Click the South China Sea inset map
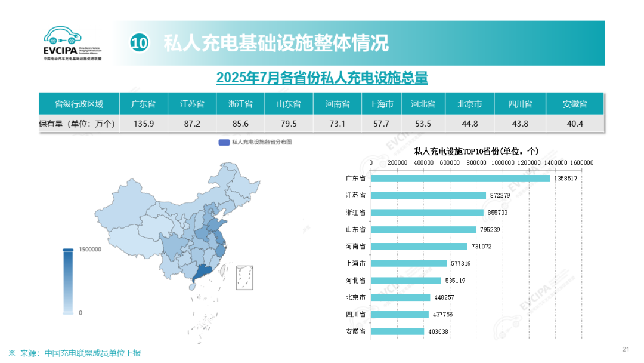This screenshot has width=644, height=363. click(244, 278)
